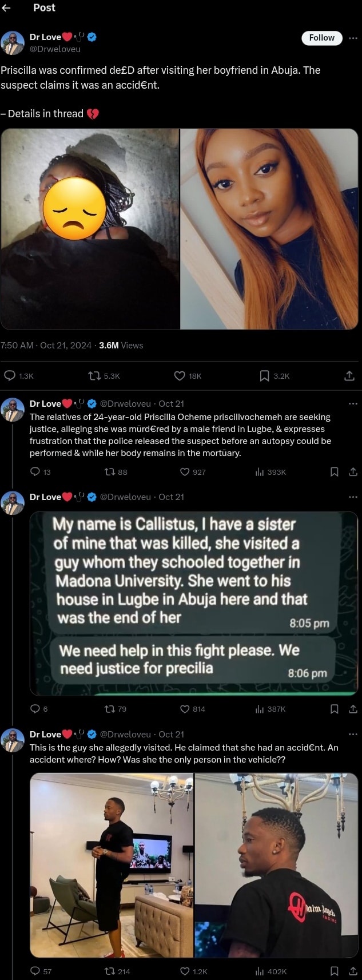Screen dimensions: 362x980
Task: Open more options on the main post
Action: tap(353, 38)
